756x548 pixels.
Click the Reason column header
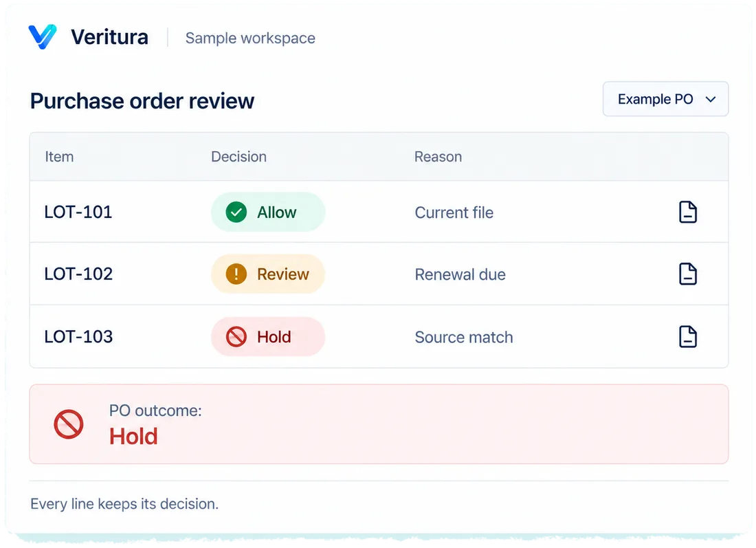point(438,157)
